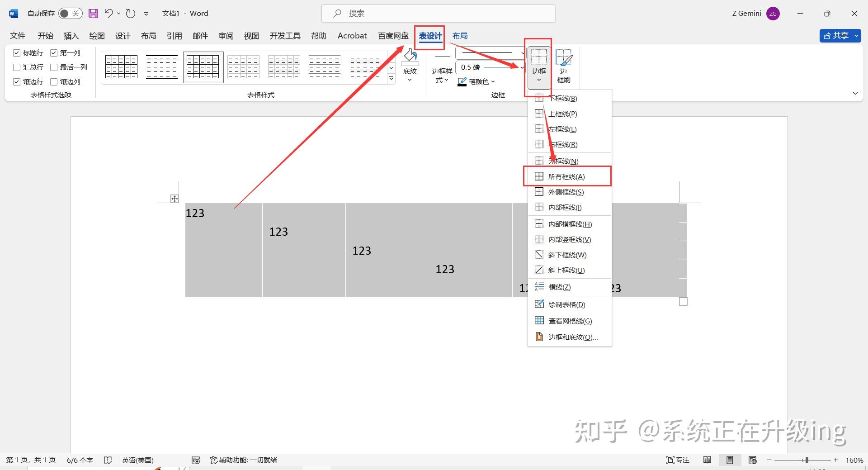The height and width of the screenshot is (470, 868).
Task: Open the Z Gemini account avatar
Action: coord(773,14)
